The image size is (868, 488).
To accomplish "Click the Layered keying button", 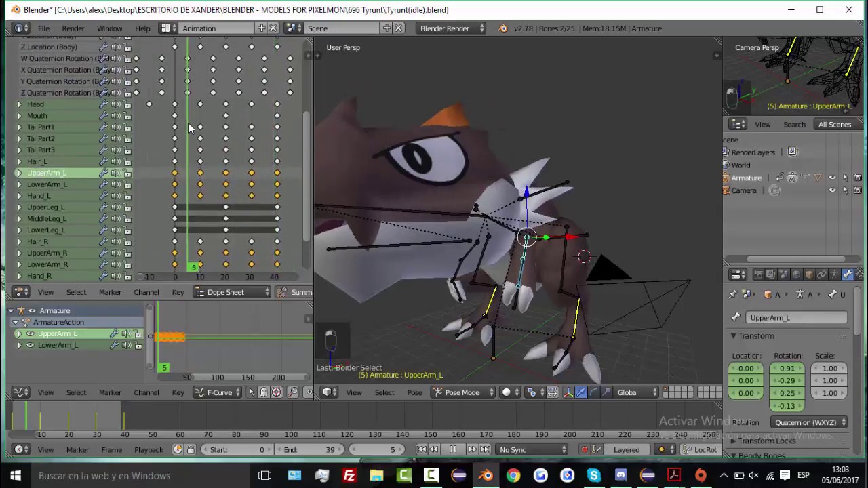I will click(x=626, y=449).
